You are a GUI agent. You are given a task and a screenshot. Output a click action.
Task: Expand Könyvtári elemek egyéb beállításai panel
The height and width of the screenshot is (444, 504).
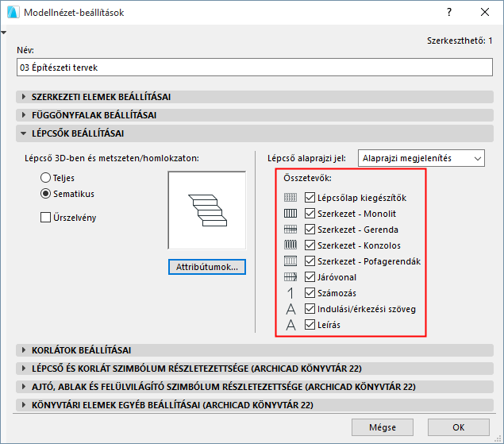tap(255, 405)
